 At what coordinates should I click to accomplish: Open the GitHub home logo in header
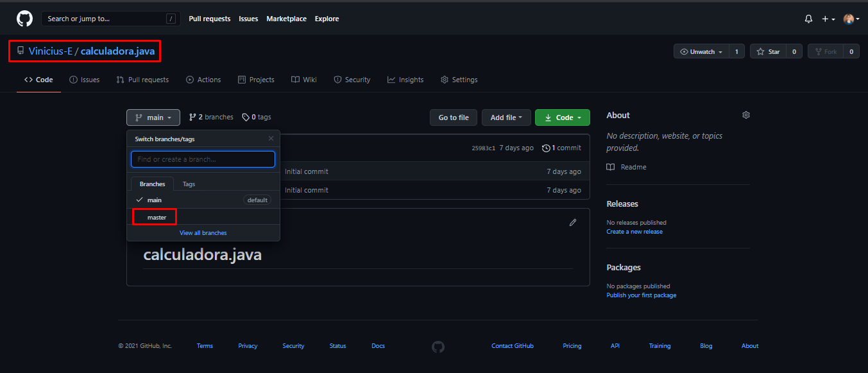point(24,19)
